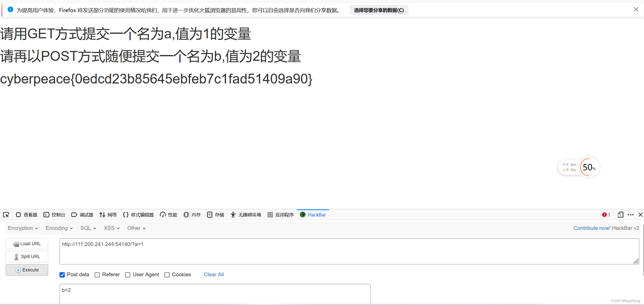Open the 网络 (Network) panel

(108, 215)
